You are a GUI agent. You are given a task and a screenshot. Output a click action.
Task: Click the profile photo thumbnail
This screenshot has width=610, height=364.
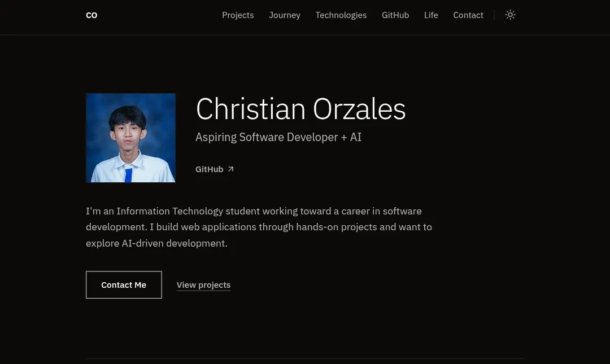pyautogui.click(x=130, y=138)
